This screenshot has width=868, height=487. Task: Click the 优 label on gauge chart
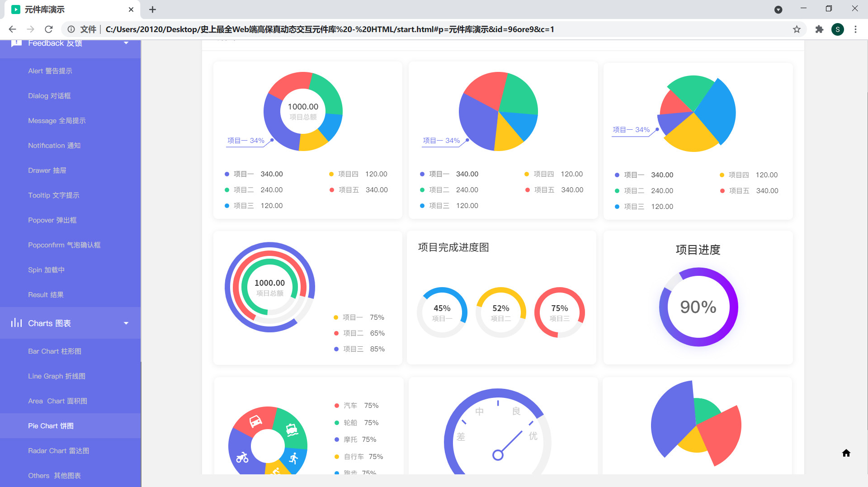[533, 436]
